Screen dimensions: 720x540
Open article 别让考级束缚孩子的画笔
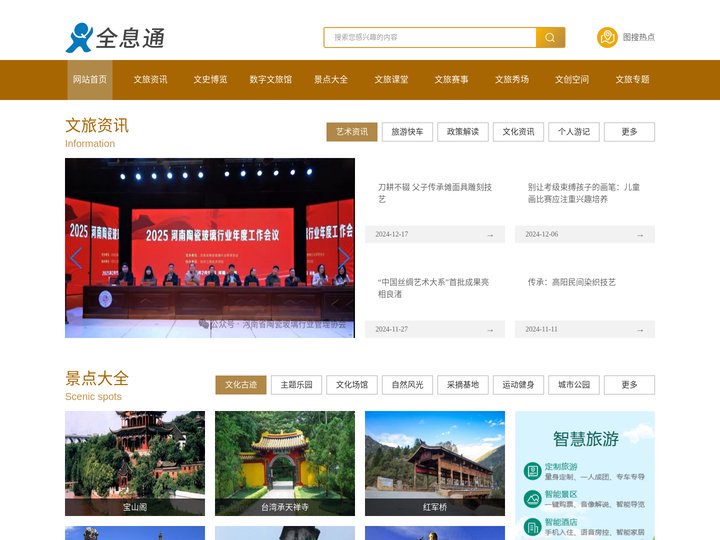(584, 193)
